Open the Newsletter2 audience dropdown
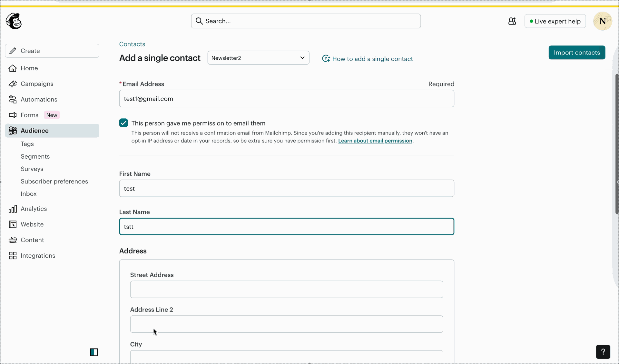Viewport: 619px width, 364px height. pos(258,58)
